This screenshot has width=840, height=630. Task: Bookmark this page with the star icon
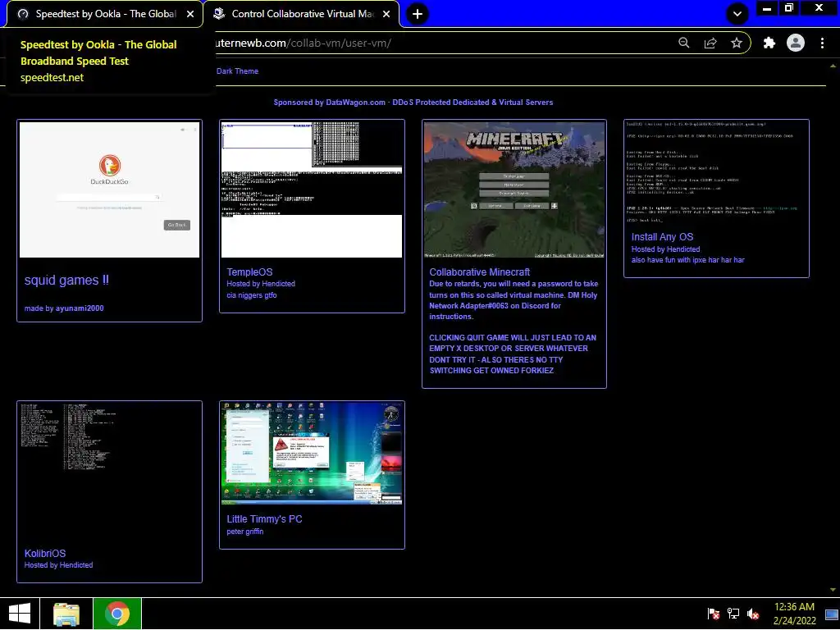pyautogui.click(x=737, y=43)
